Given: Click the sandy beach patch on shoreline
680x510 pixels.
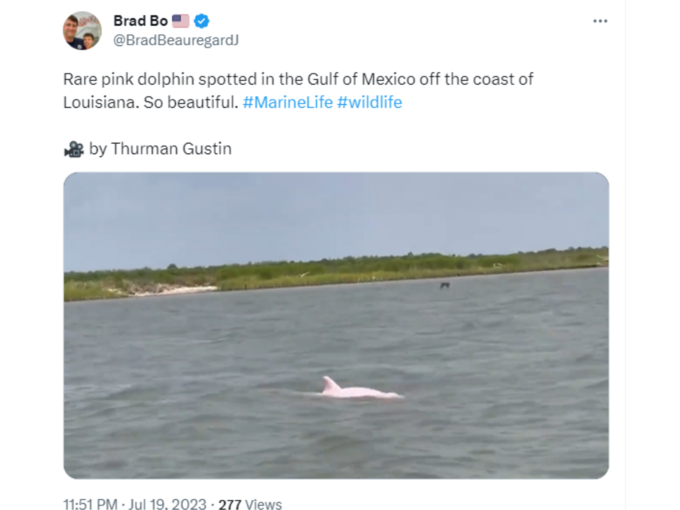Looking at the screenshot, I should click(x=173, y=291).
